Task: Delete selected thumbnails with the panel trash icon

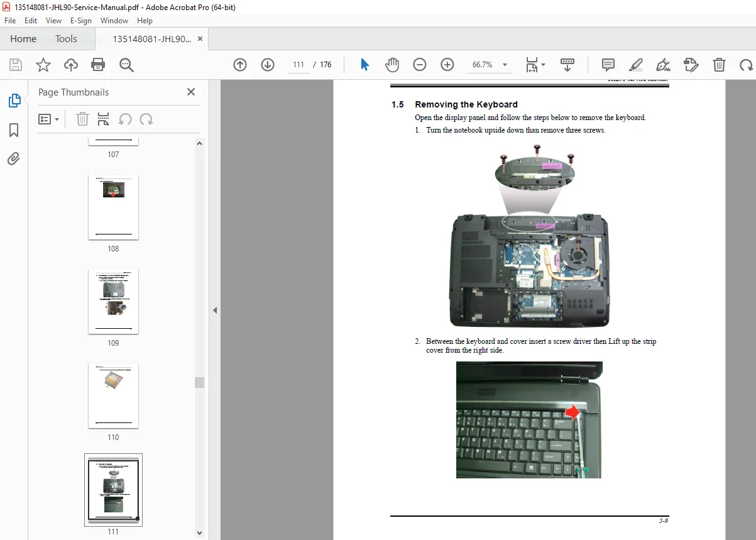Action: tap(82, 119)
